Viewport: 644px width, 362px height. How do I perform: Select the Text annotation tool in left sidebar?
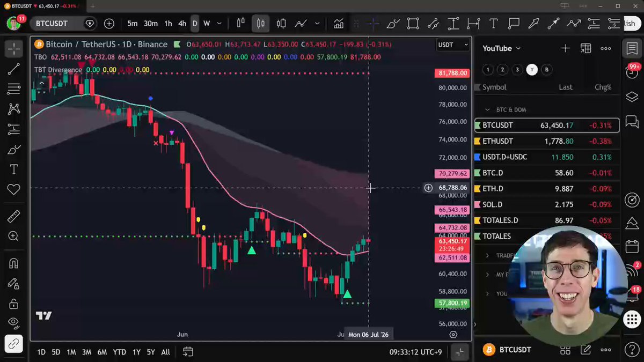click(13, 169)
